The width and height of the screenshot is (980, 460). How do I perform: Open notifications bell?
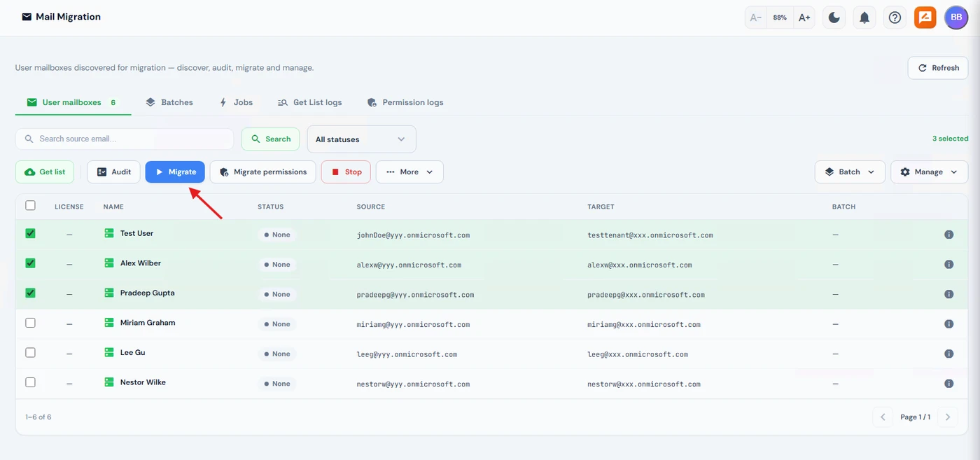(864, 18)
